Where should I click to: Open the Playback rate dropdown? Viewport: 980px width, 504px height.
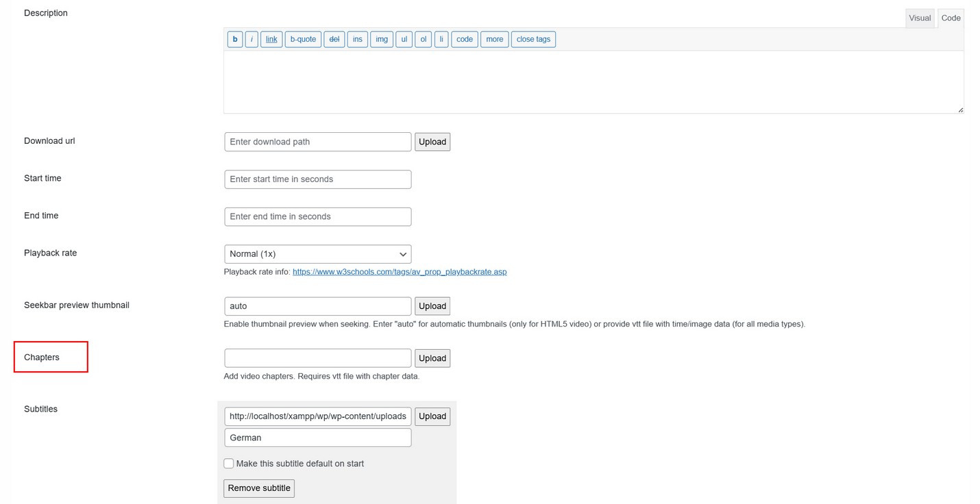click(317, 254)
